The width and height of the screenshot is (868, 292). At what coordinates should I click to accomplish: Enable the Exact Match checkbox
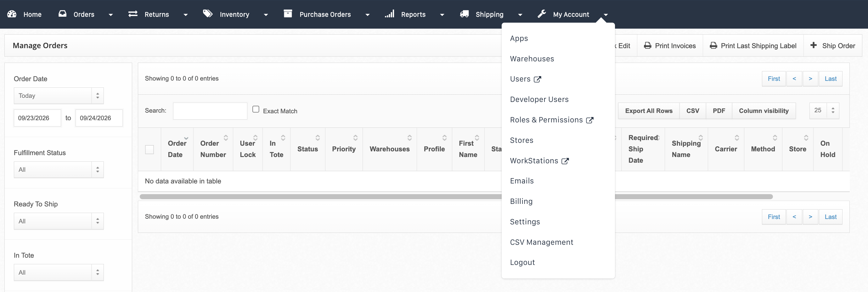click(256, 109)
